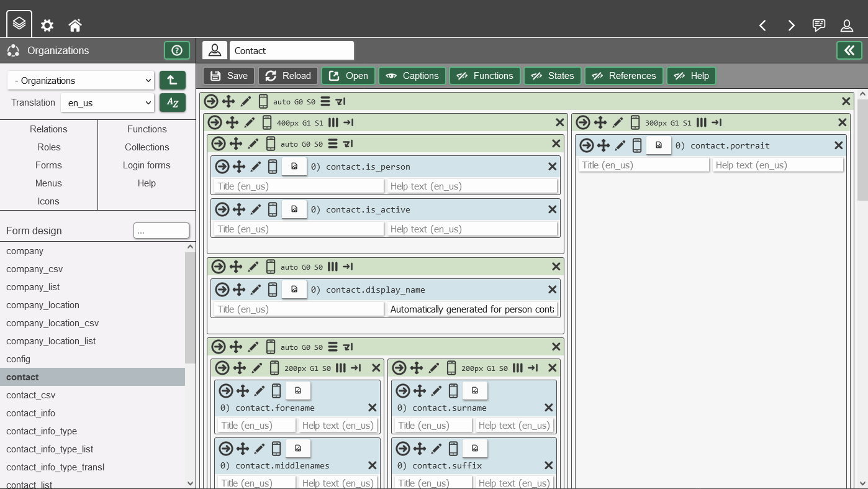Select company_csv form in list
Screen dimensions: 868x489
93,269
